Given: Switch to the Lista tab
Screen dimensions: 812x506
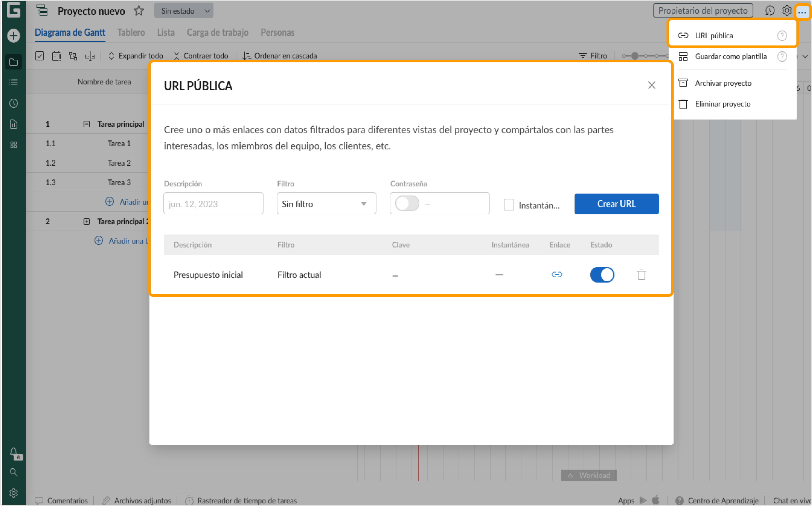Looking at the screenshot, I should coord(166,33).
